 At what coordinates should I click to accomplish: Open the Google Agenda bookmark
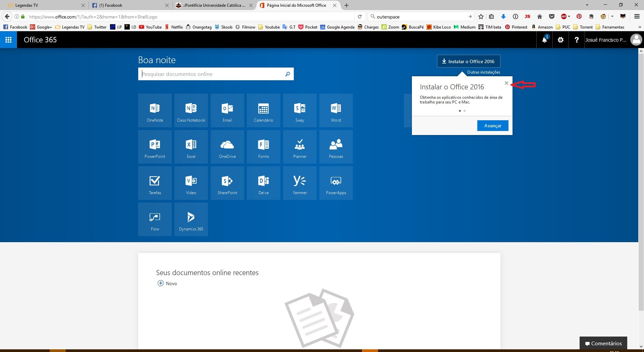[337, 27]
